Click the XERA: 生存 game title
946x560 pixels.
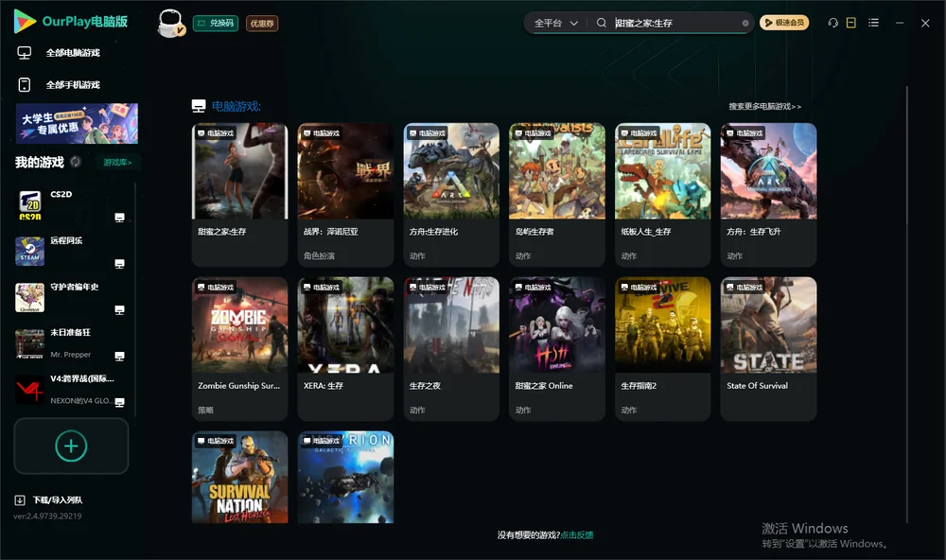tap(324, 386)
